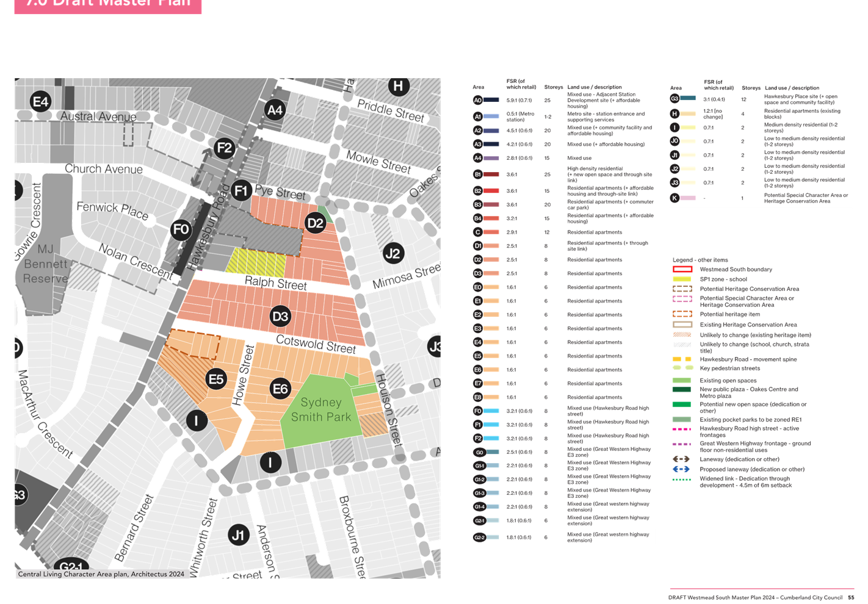The height and width of the screenshot is (604, 868).
Task: Select the Potential heritage item dashed symbol
Action: pos(682,314)
